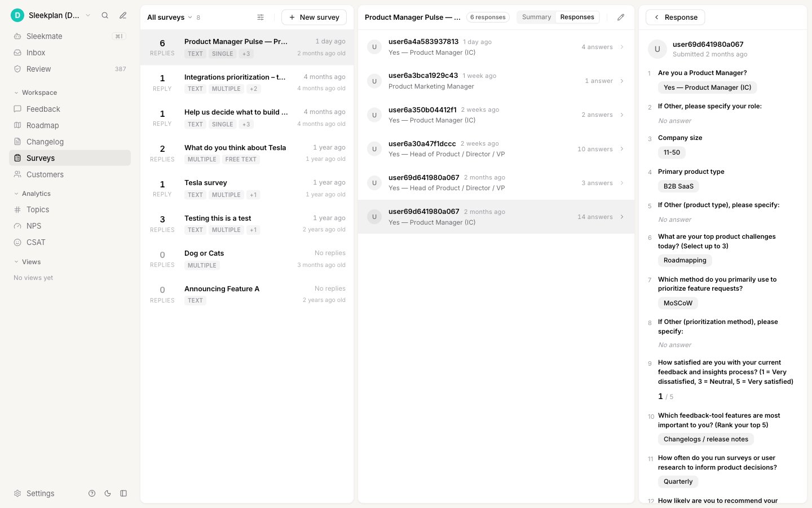Switch to the Summary tab
Screen dimensions: 812x508
pyautogui.click(x=536, y=17)
